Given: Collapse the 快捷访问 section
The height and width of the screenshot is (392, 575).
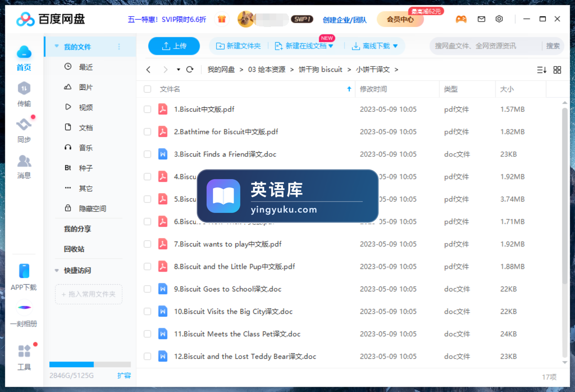Looking at the screenshot, I should pos(57,270).
